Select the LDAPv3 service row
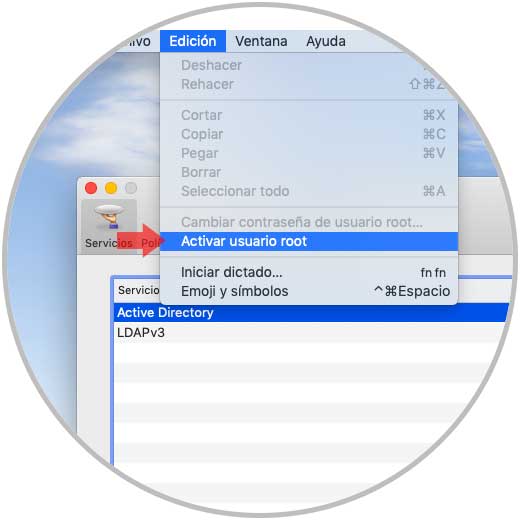The image size is (520, 520). point(311,333)
